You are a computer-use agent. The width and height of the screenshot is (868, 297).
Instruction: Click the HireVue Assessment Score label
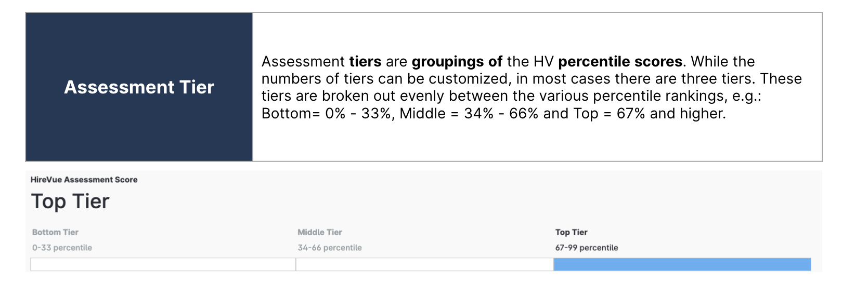click(84, 180)
